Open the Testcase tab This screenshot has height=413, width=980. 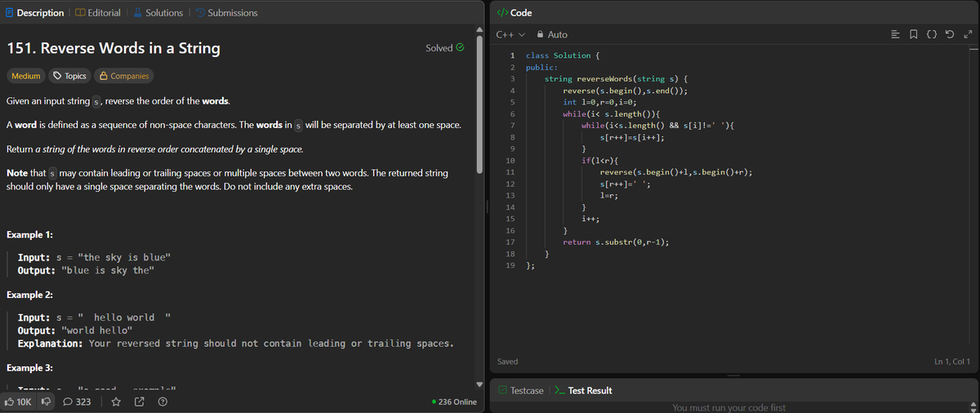521,390
